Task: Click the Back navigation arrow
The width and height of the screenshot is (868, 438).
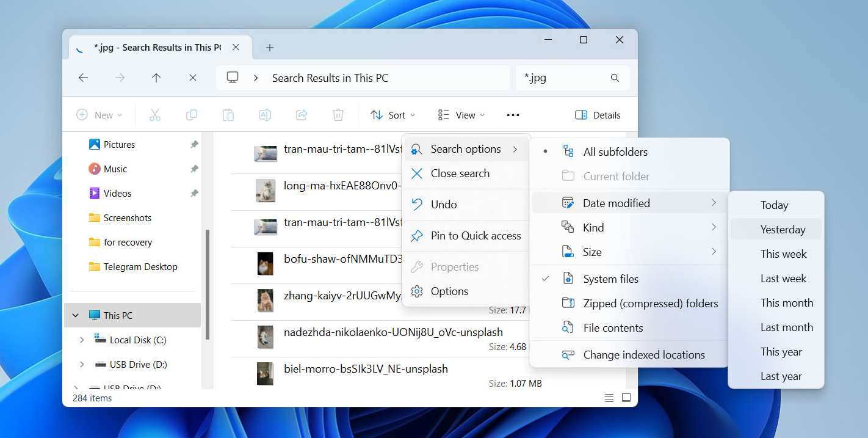Action: (84, 78)
